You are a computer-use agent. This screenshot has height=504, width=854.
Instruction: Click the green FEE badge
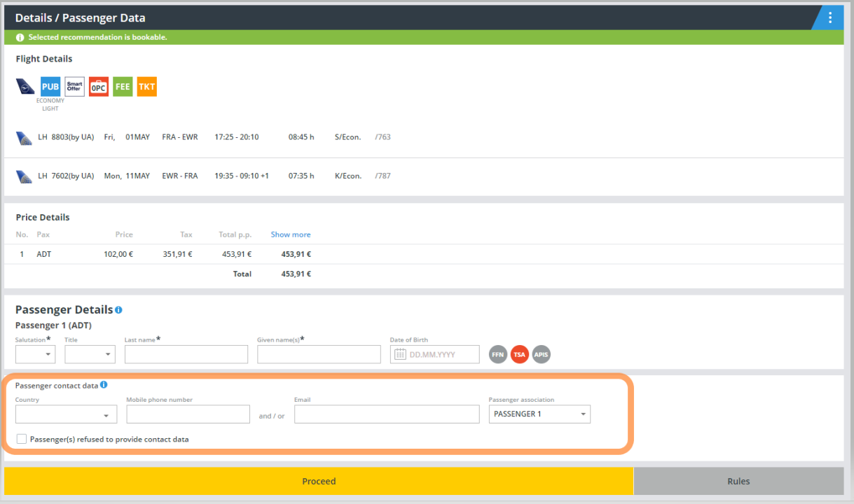pyautogui.click(x=123, y=87)
